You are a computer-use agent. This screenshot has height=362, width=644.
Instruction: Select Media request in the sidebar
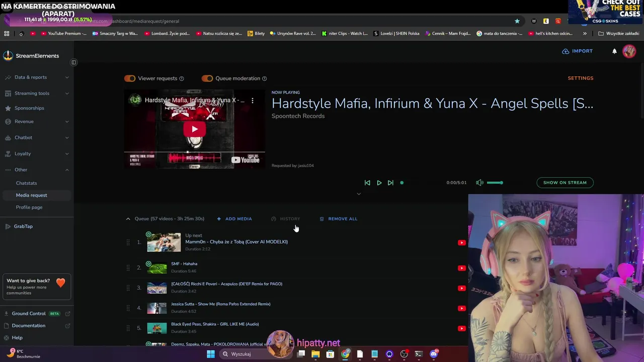pyautogui.click(x=36, y=195)
